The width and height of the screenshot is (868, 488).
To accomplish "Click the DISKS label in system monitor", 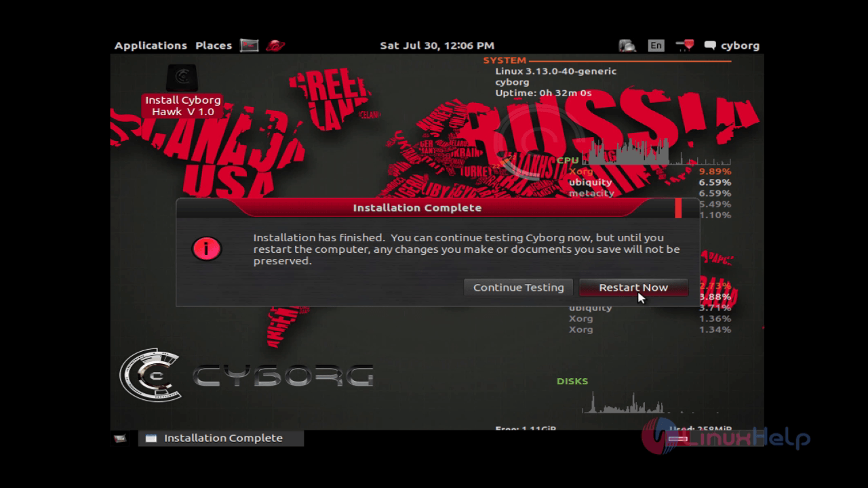I will click(x=572, y=381).
